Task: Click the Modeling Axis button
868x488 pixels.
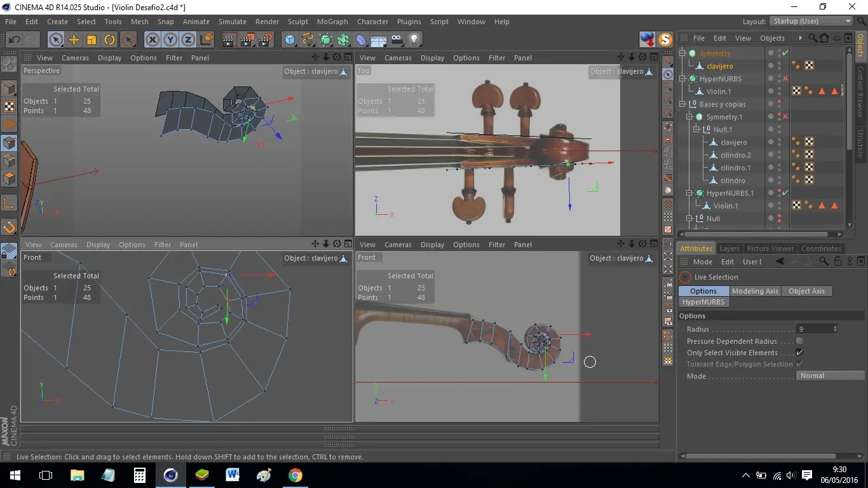Action: [755, 291]
